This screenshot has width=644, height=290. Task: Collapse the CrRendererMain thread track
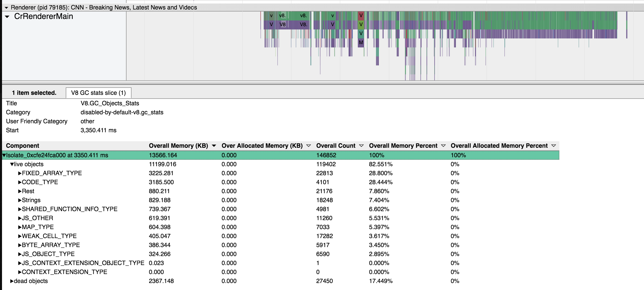[x=7, y=17]
